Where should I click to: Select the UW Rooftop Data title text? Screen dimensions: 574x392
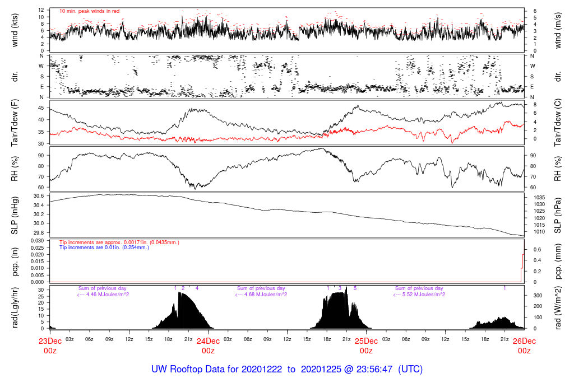(x=287, y=369)
